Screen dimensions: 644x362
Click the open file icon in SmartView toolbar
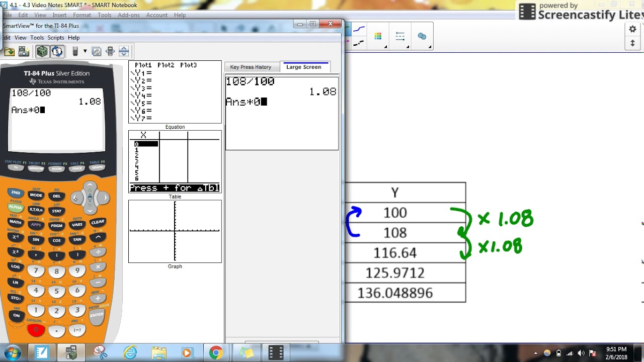click(9, 51)
